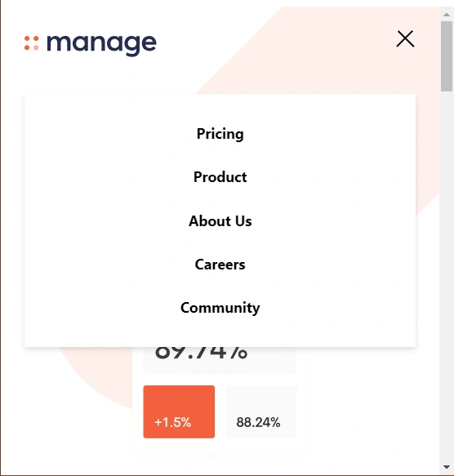Click the 88.24% stat card
454x476 pixels.
tap(260, 411)
